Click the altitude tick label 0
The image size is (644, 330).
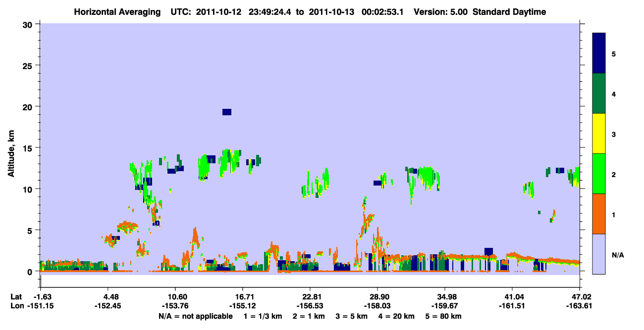click(31, 272)
